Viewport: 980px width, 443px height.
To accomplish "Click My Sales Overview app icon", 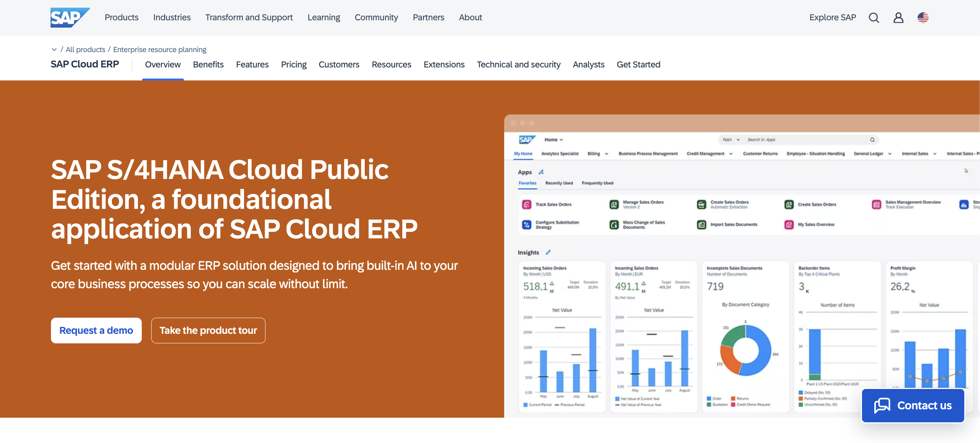I will pos(789,225).
